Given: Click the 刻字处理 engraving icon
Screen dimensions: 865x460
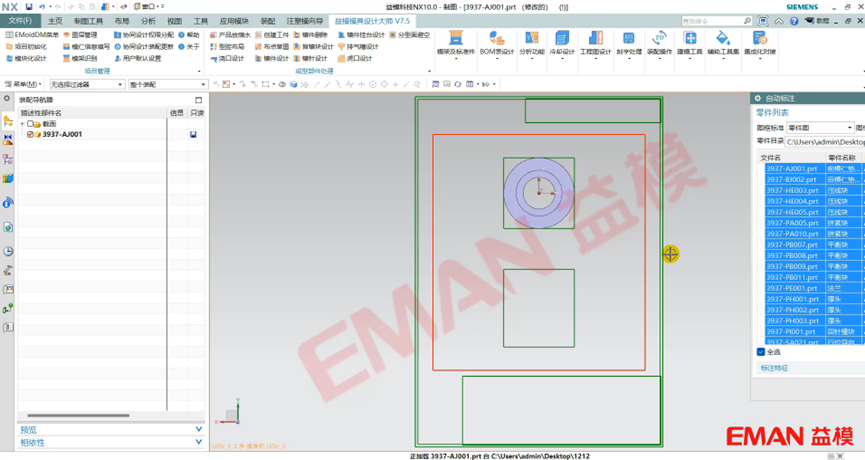Looking at the screenshot, I should point(627,42).
